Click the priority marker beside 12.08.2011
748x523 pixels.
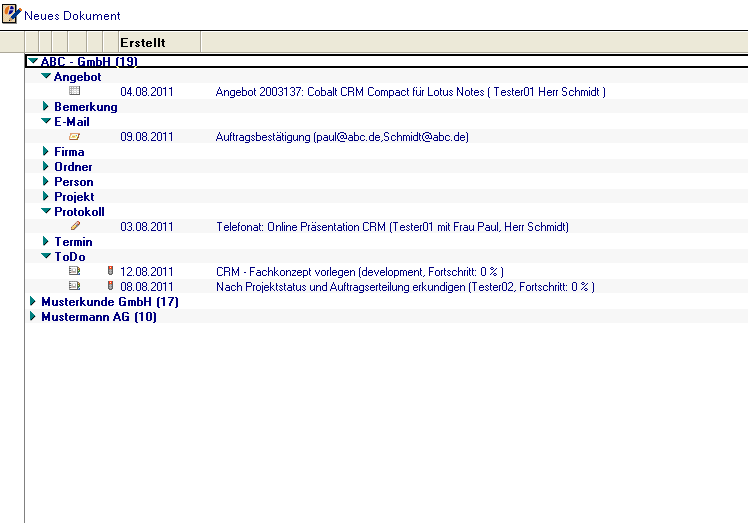click(x=110, y=271)
